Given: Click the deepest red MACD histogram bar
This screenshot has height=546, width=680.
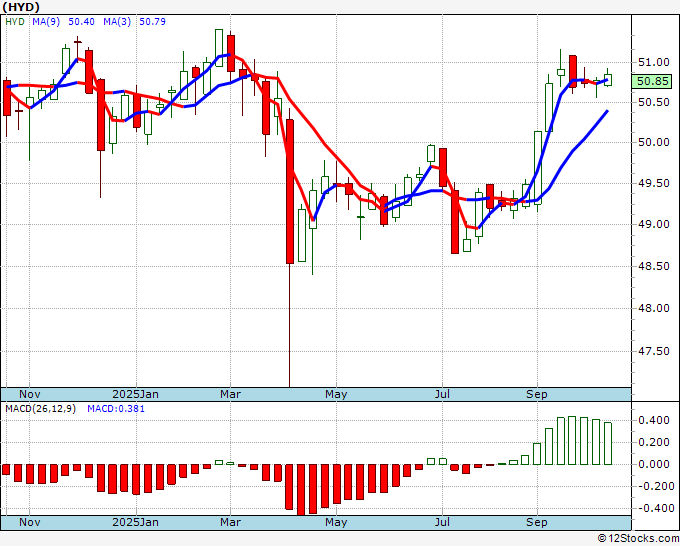Looking at the screenshot, I should coord(301,490).
